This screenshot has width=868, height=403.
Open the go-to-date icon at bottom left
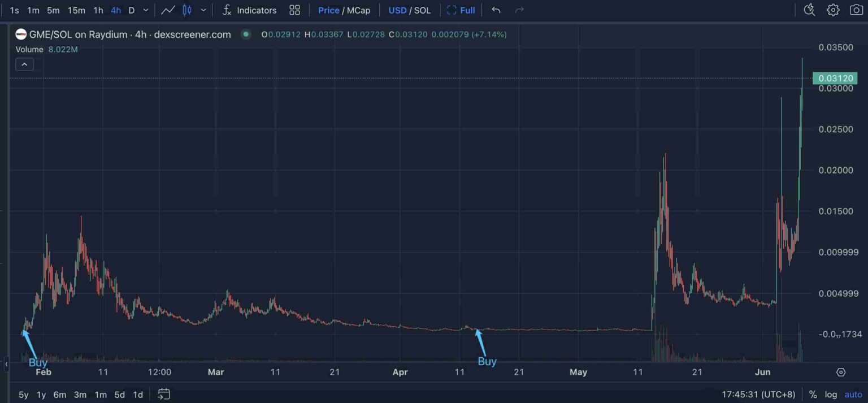tap(164, 395)
